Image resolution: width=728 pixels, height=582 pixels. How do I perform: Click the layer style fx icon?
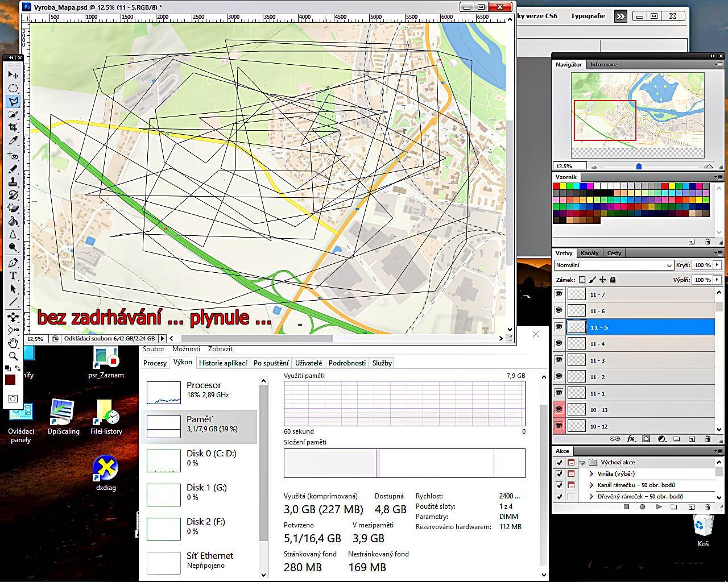tap(631, 439)
